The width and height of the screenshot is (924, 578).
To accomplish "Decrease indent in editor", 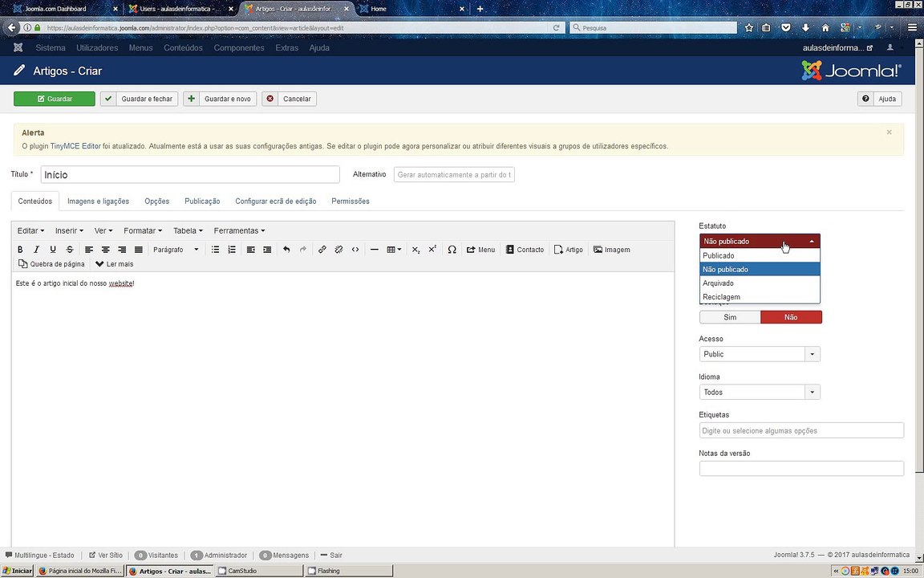I will tap(250, 250).
